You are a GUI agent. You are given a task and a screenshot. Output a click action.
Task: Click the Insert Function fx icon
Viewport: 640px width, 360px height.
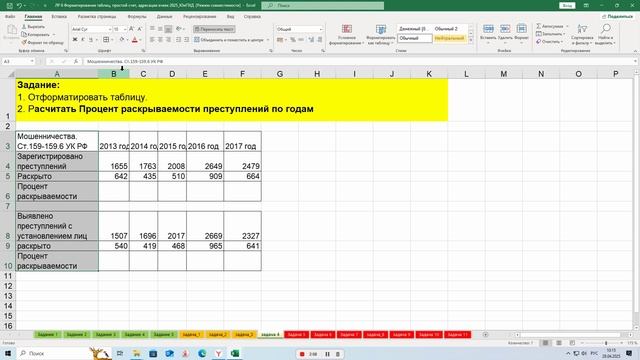76,61
